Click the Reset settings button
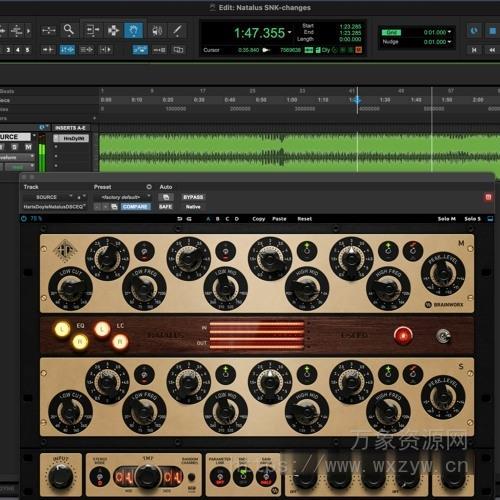The width and height of the screenshot is (500, 500). (x=304, y=219)
